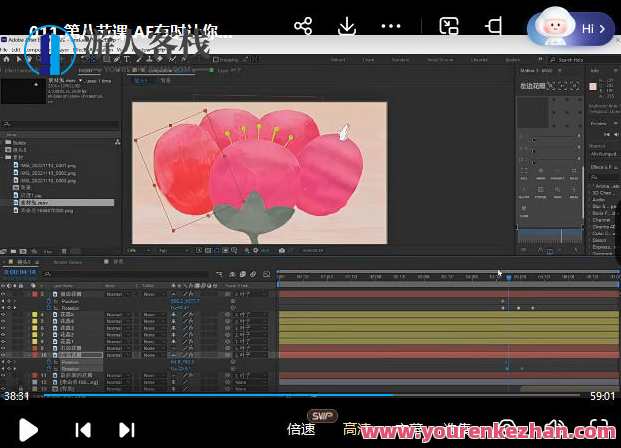Select the Position property under layer 10

click(70, 362)
